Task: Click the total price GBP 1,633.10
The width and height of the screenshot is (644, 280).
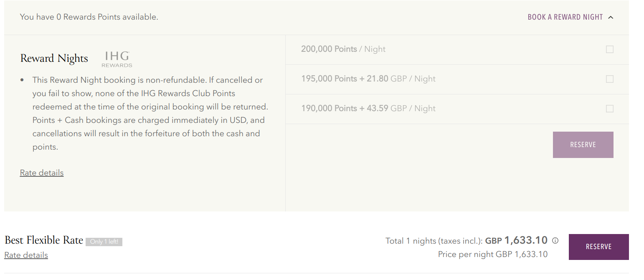Action: [525, 240]
